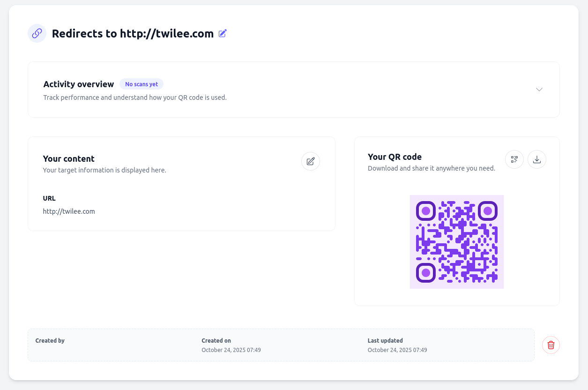This screenshot has width=588, height=390.
Task: Click the purple QR code preview image
Action: tap(457, 241)
